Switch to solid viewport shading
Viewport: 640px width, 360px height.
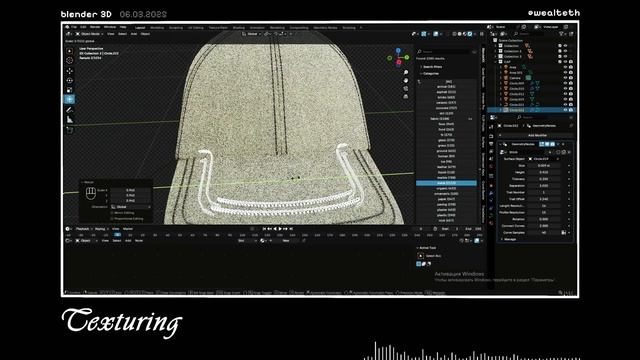[460, 34]
